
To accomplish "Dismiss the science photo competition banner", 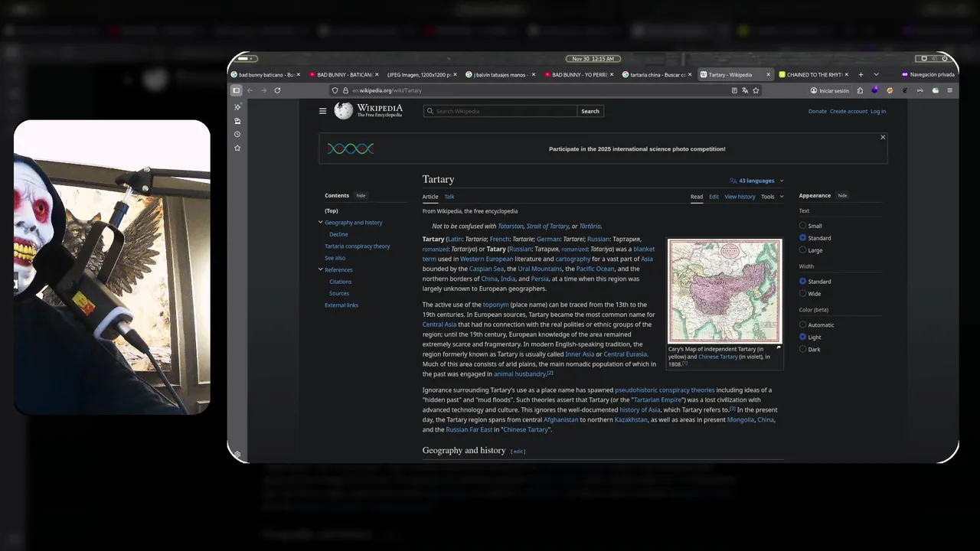I will coord(883,137).
